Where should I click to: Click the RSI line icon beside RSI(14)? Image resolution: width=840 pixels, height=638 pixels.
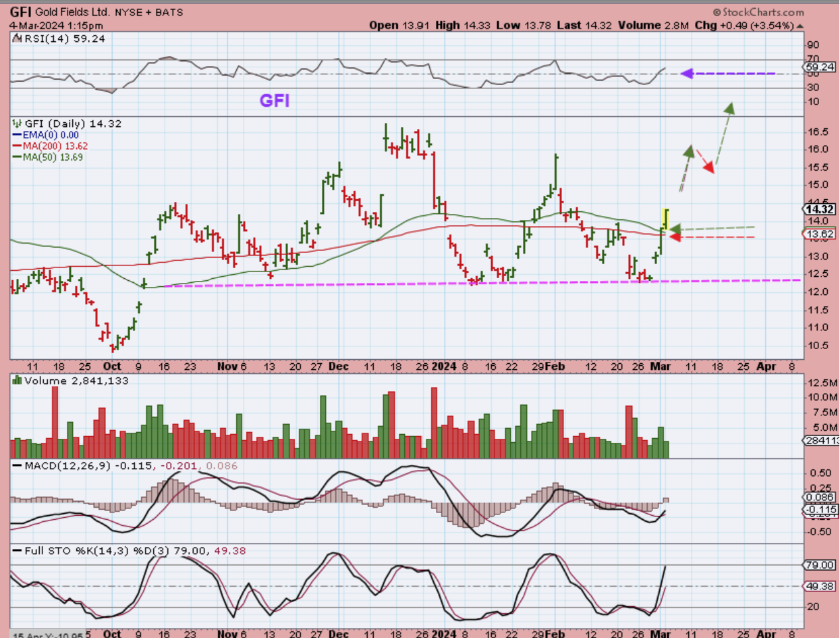[x=17, y=38]
